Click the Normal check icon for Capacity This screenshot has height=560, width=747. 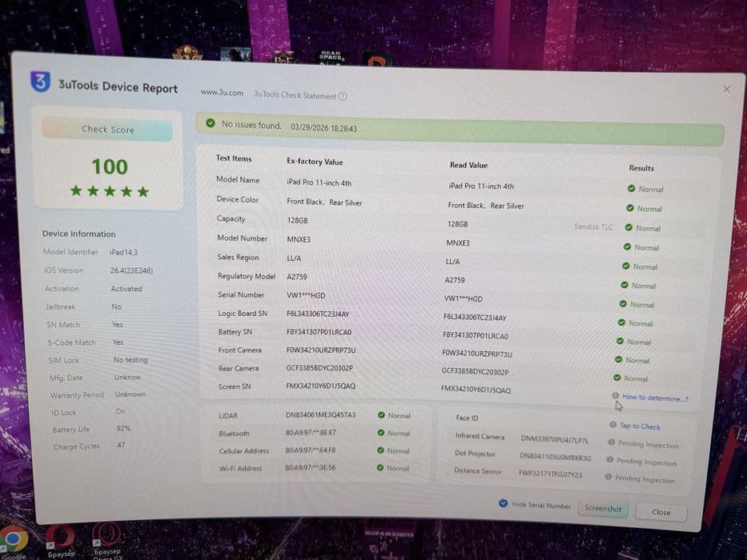[x=629, y=228]
